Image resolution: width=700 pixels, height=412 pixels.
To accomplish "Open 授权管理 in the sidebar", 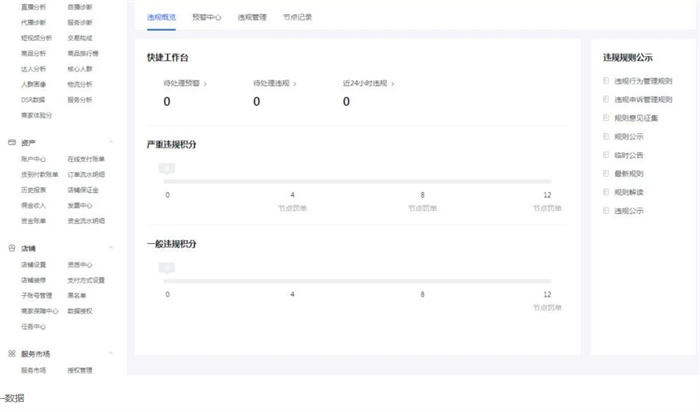I will click(x=80, y=370).
